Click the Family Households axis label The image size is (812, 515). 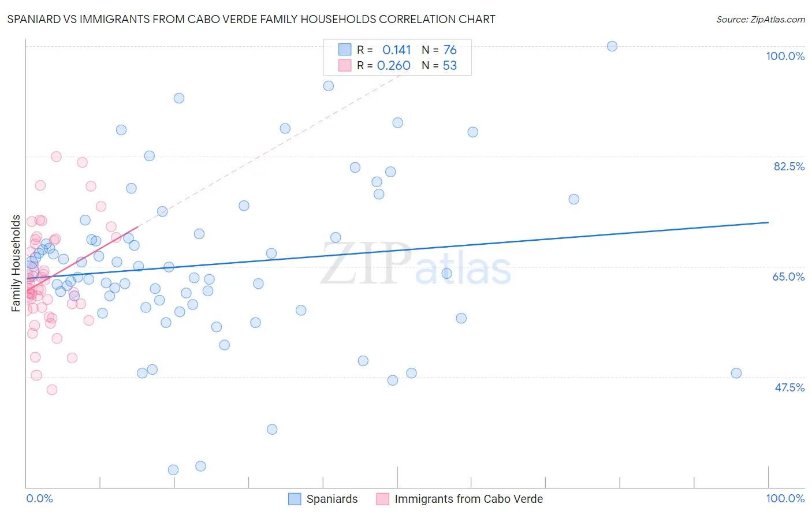click(16, 263)
